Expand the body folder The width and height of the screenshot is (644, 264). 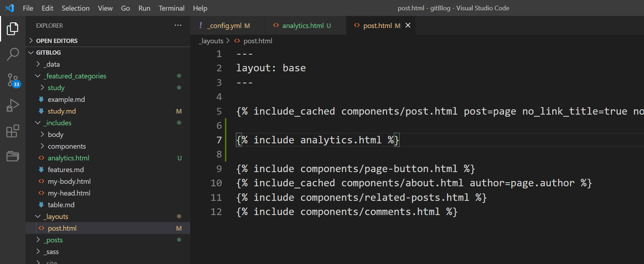point(43,134)
